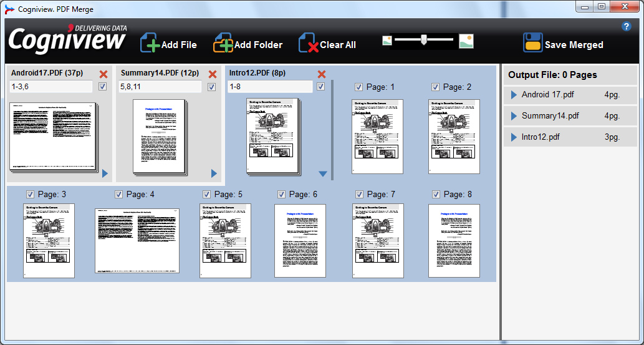Select the Page 7 thumbnail
644x345 pixels.
[378, 241]
